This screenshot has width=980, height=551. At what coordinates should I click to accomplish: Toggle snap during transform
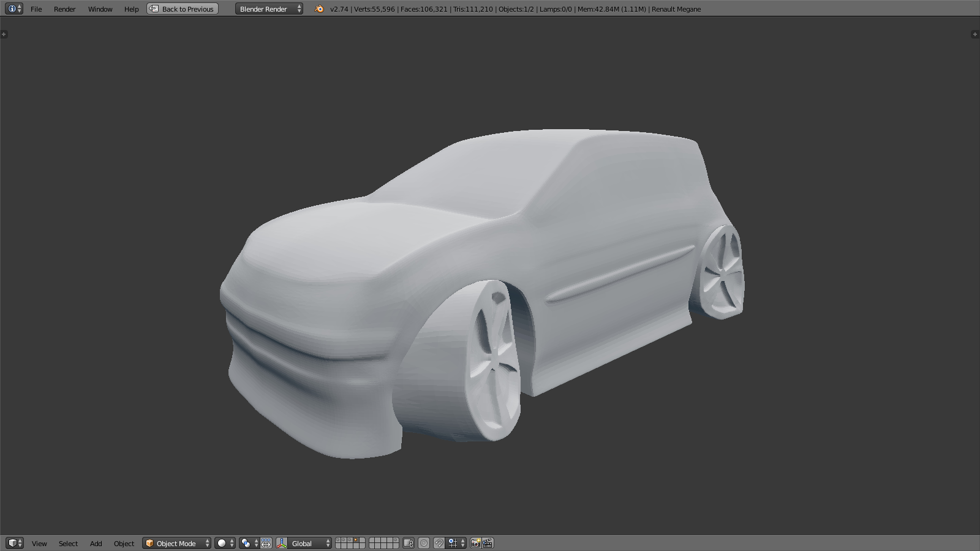coord(439,543)
